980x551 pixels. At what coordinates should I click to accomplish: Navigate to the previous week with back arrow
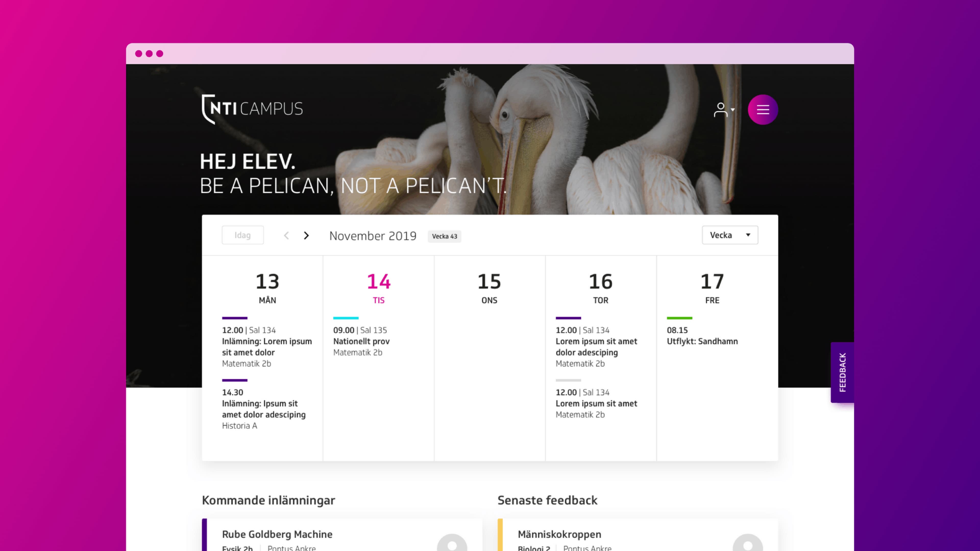[x=286, y=236]
